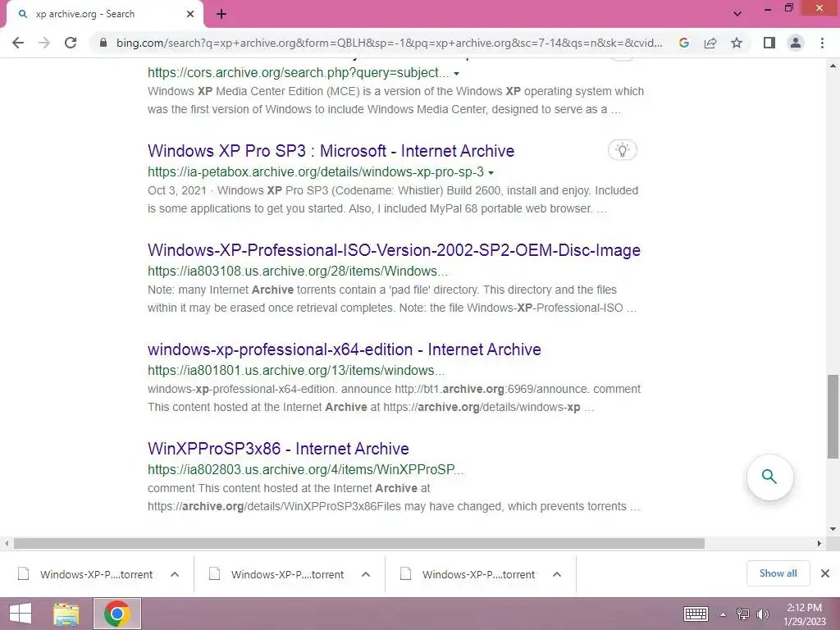Bookmark this page with the star
The height and width of the screenshot is (630, 840).
pos(737,43)
